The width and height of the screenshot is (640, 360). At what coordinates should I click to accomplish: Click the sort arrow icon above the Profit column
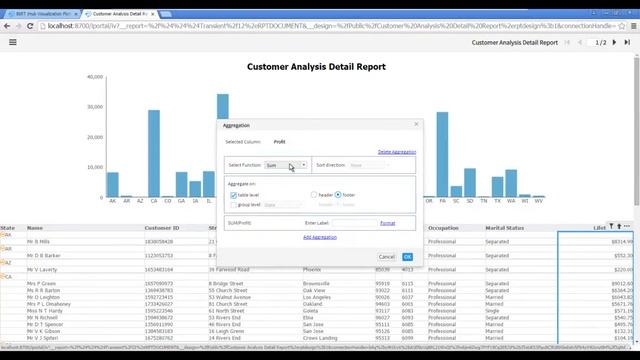(x=619, y=226)
